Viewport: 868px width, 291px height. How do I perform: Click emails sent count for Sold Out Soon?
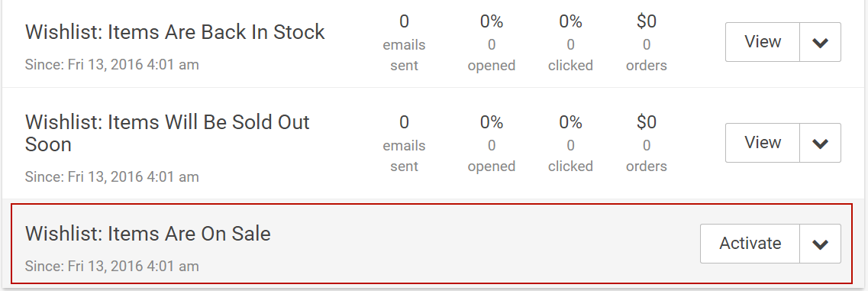(404, 122)
